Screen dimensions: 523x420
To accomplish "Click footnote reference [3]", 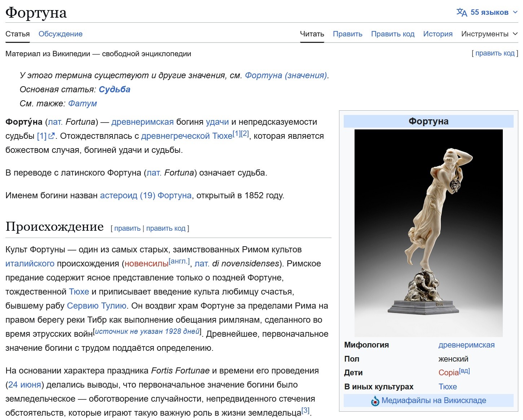I will tap(306, 410).
